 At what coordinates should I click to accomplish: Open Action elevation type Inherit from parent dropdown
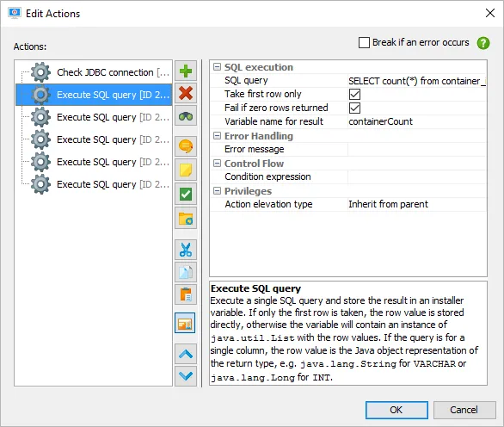pyautogui.click(x=417, y=204)
